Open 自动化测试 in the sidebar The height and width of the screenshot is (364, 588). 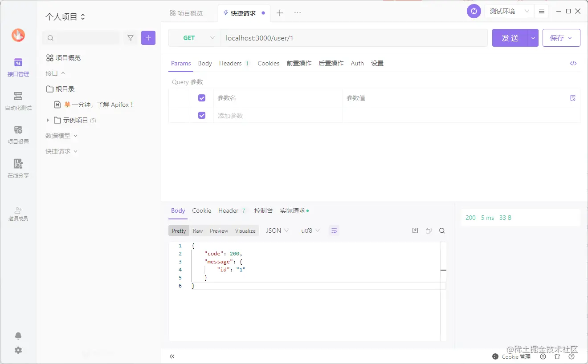pos(18,101)
